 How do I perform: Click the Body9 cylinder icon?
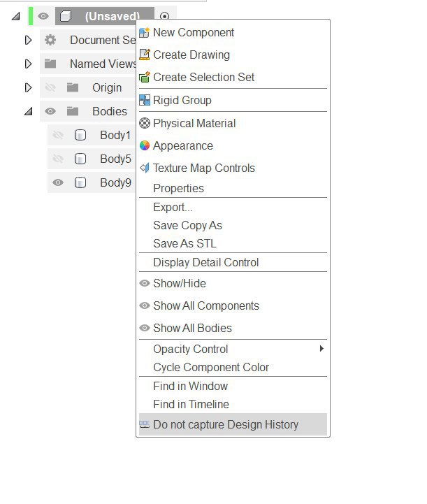(80, 182)
